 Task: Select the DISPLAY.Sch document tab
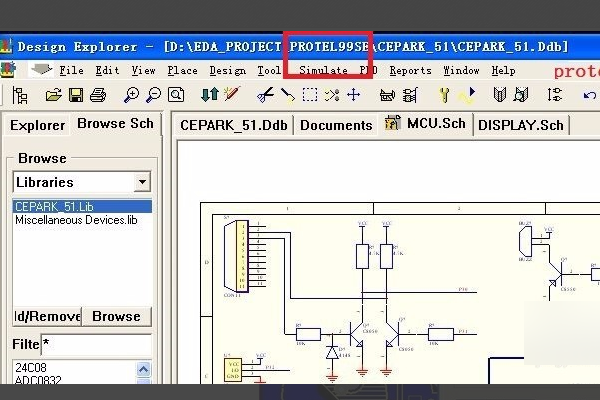(521, 125)
